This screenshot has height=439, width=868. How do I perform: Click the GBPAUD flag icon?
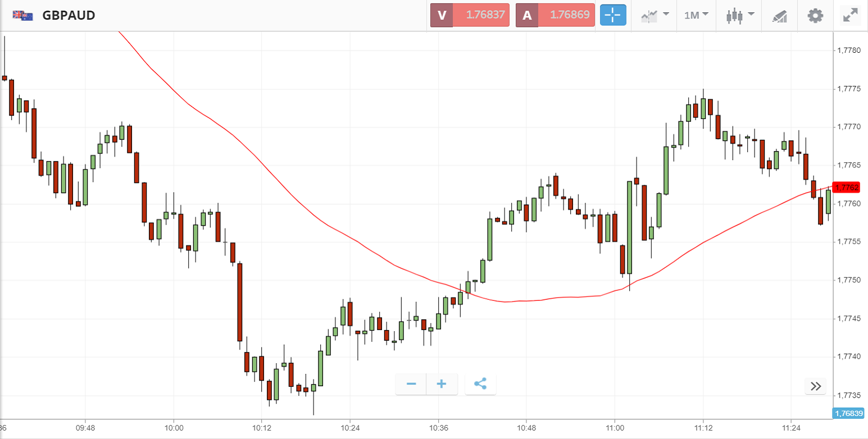[x=22, y=15]
